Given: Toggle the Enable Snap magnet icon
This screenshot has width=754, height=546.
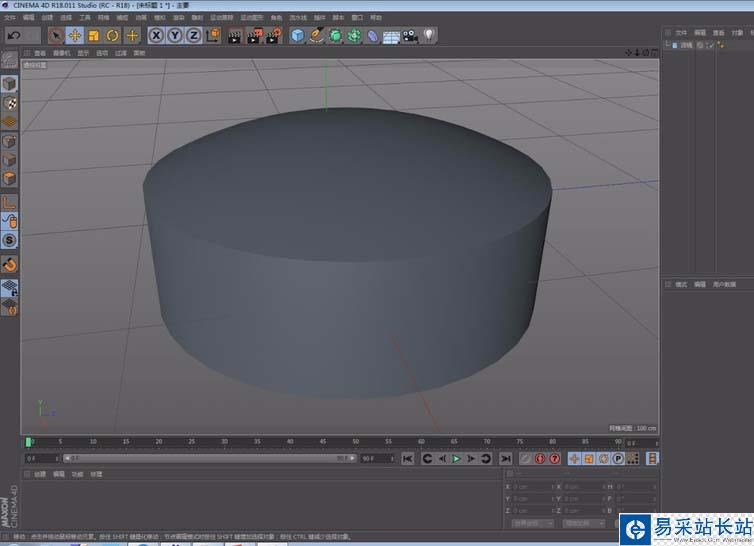Looking at the screenshot, I should tap(9, 265).
